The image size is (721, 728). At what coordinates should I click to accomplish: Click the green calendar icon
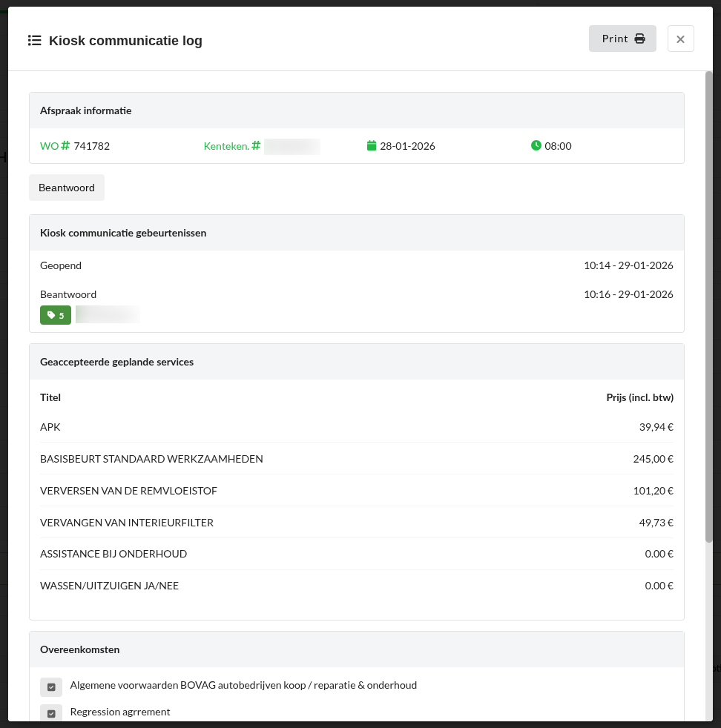tap(372, 146)
